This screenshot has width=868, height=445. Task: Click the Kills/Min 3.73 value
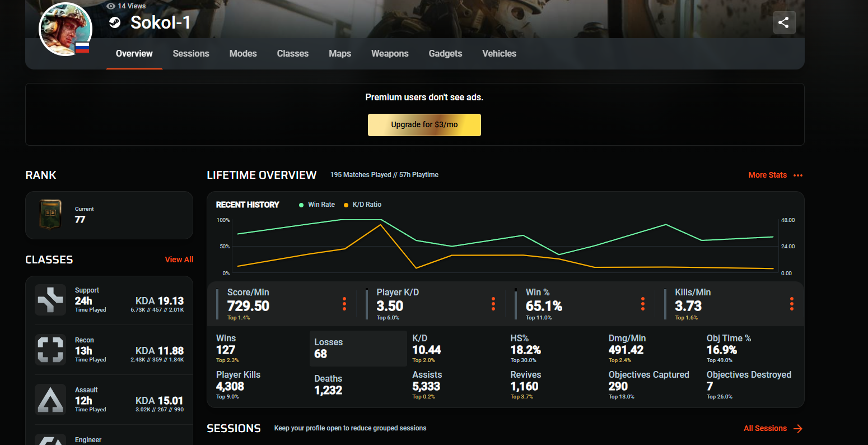(688, 307)
